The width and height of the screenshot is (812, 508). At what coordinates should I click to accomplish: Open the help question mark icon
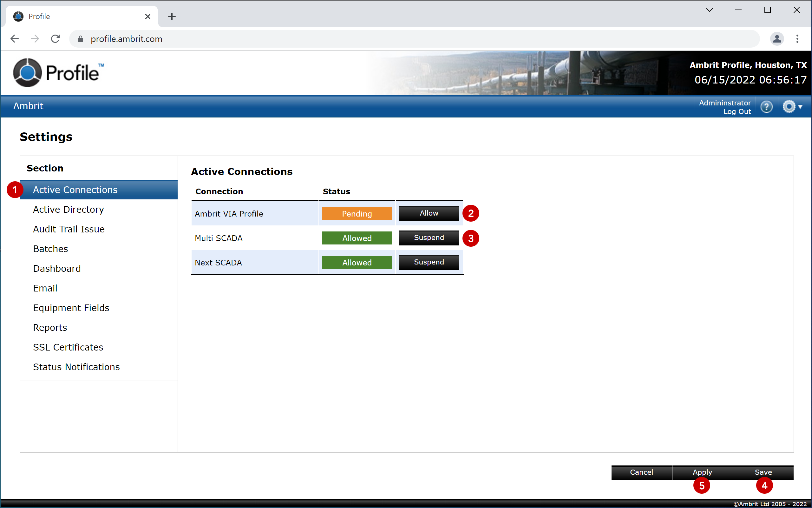(766, 107)
